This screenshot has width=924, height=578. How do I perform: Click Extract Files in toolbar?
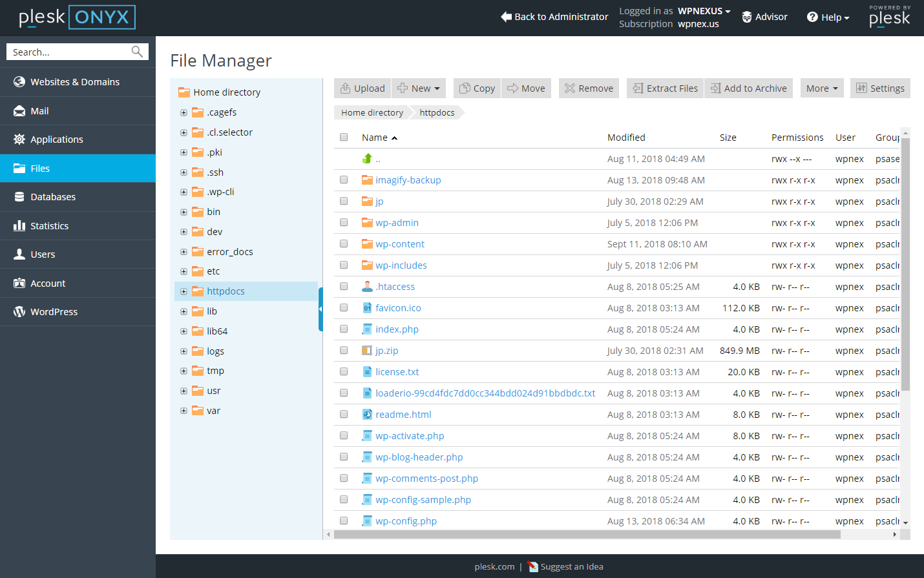tap(665, 88)
